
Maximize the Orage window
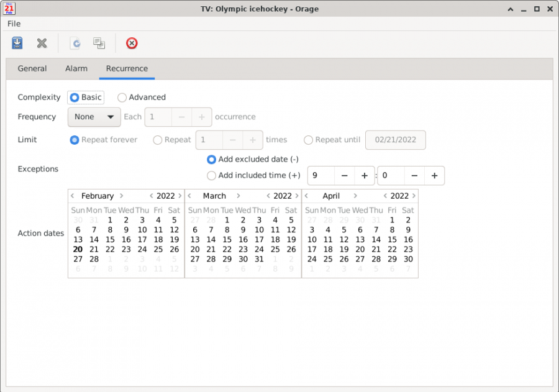pos(537,9)
